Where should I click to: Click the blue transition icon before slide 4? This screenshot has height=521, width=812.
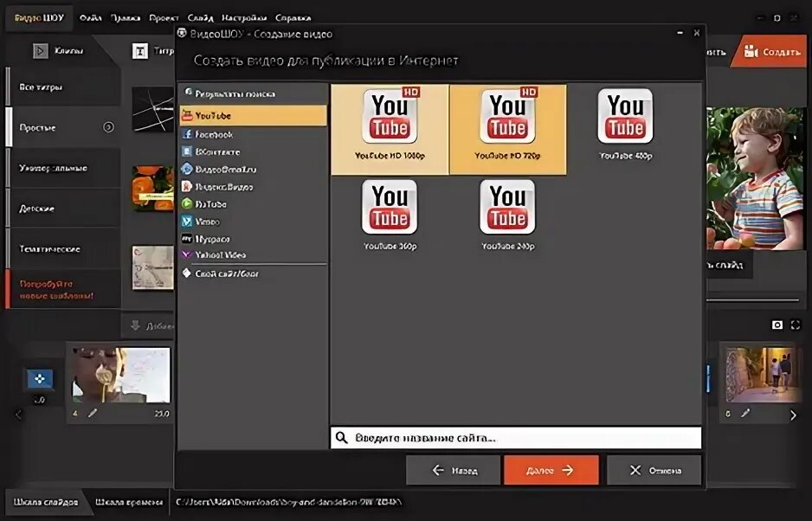(40, 378)
